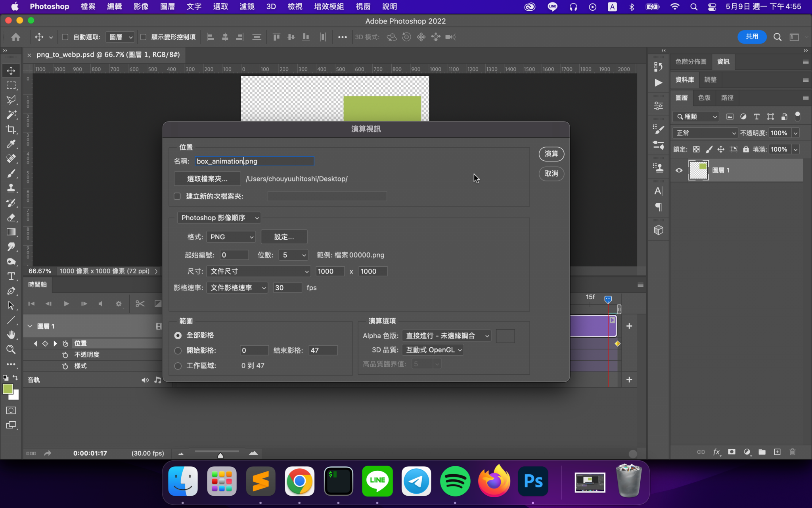Hide layer 1 with eye icon
This screenshot has height=508, width=812.
[679, 170]
